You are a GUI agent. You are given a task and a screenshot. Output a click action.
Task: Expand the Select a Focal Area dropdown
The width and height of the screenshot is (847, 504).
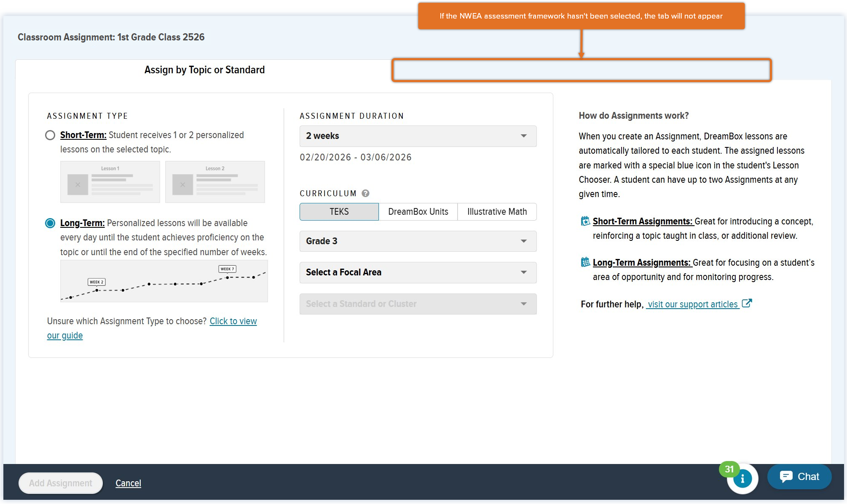(418, 272)
